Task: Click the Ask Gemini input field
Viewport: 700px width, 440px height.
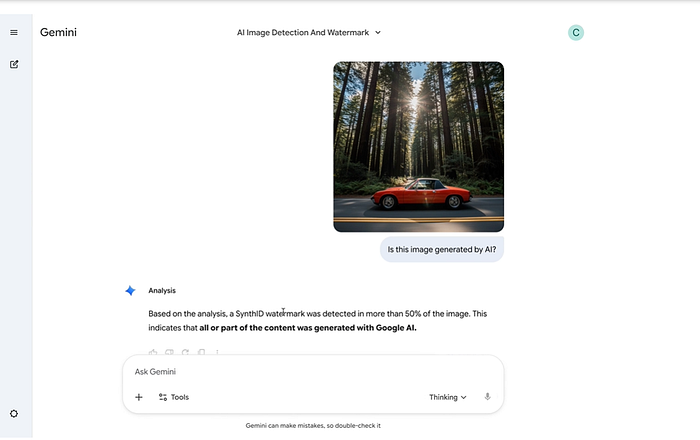Action: tap(312, 372)
